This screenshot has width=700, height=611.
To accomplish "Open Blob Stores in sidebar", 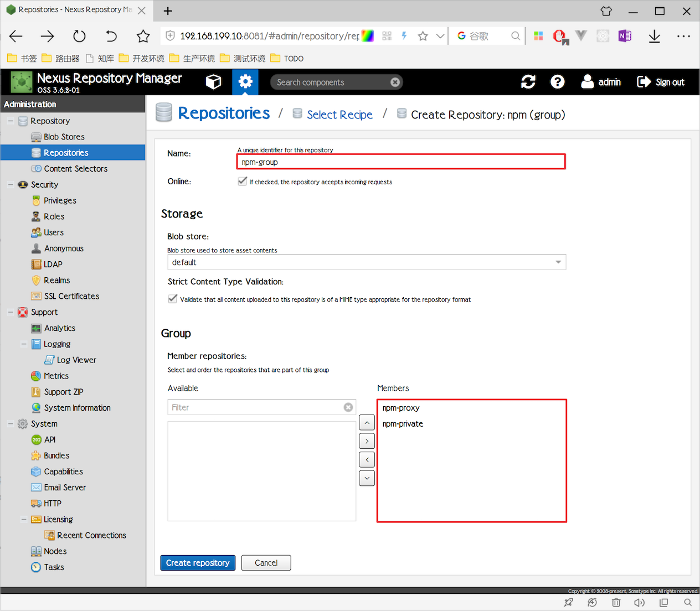I will (64, 137).
